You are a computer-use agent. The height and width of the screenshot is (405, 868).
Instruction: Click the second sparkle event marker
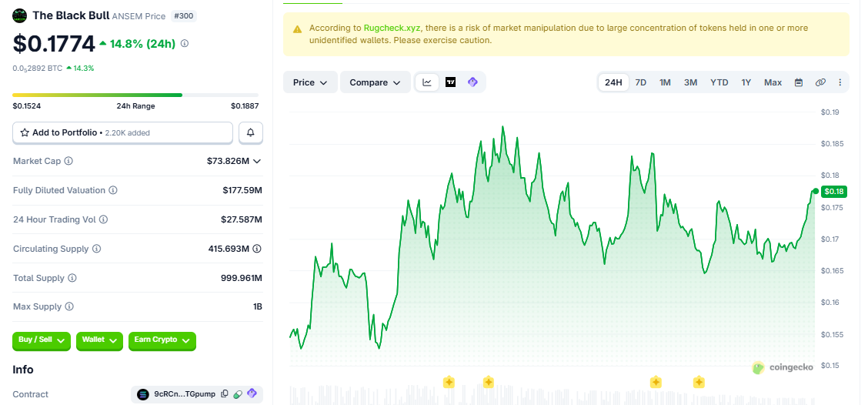click(x=488, y=382)
